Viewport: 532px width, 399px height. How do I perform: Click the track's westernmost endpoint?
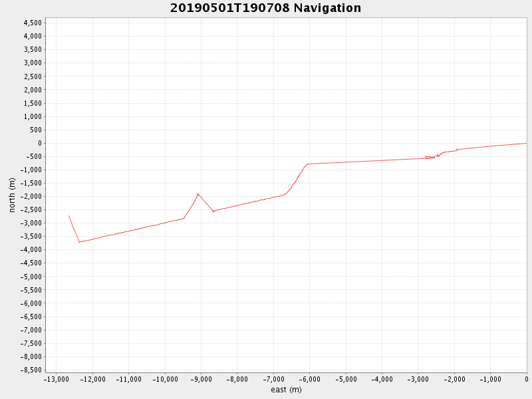point(68,215)
